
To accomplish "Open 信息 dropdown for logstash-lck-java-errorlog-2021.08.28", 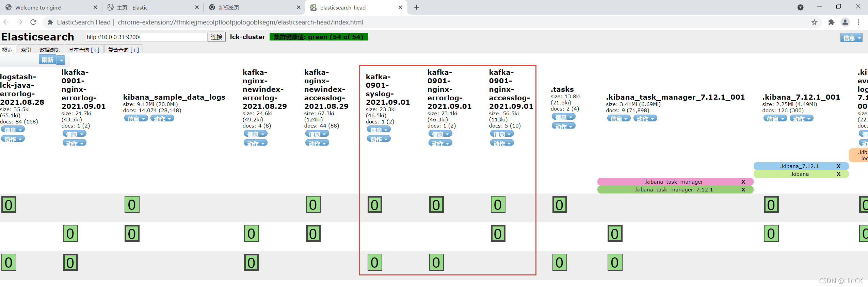I will coord(13,130).
